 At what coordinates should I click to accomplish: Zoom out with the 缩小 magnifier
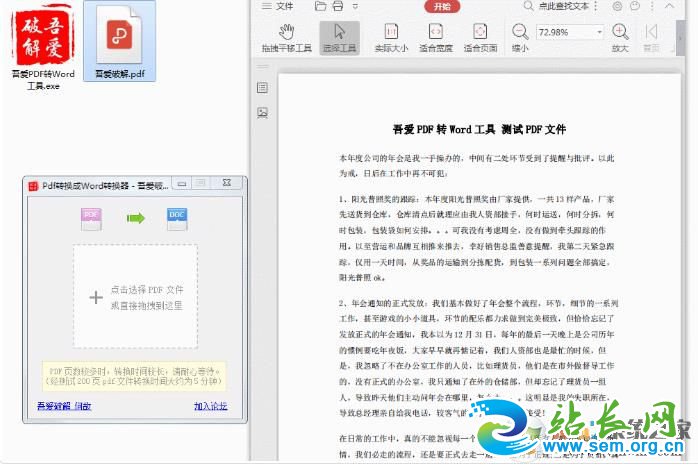click(520, 36)
